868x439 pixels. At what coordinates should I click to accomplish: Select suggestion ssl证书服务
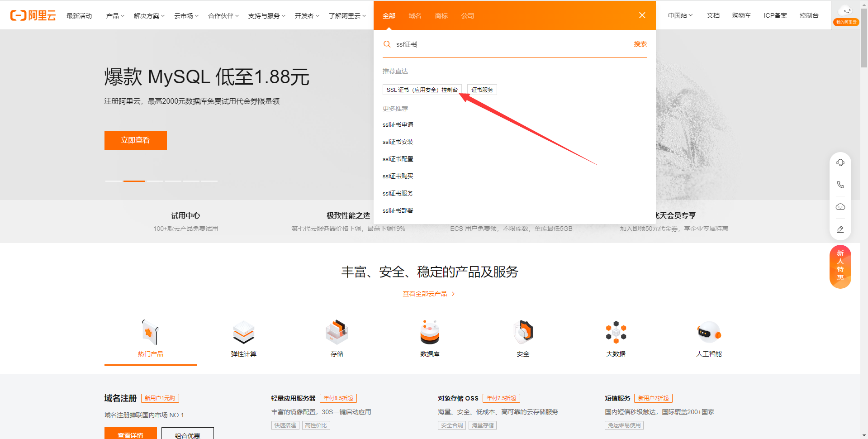(398, 193)
